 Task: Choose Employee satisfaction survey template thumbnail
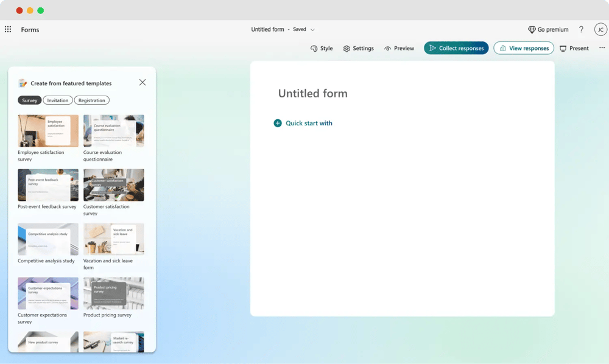tap(48, 131)
